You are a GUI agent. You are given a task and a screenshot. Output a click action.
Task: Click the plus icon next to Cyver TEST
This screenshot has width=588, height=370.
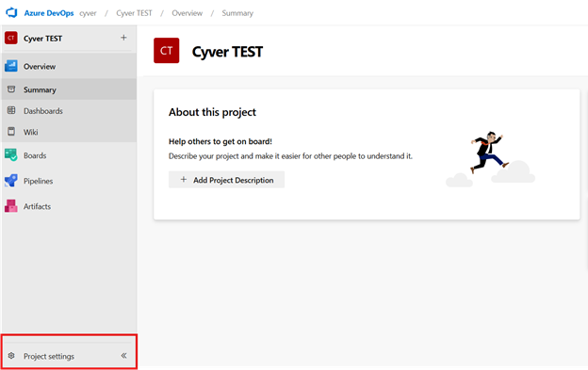click(123, 38)
